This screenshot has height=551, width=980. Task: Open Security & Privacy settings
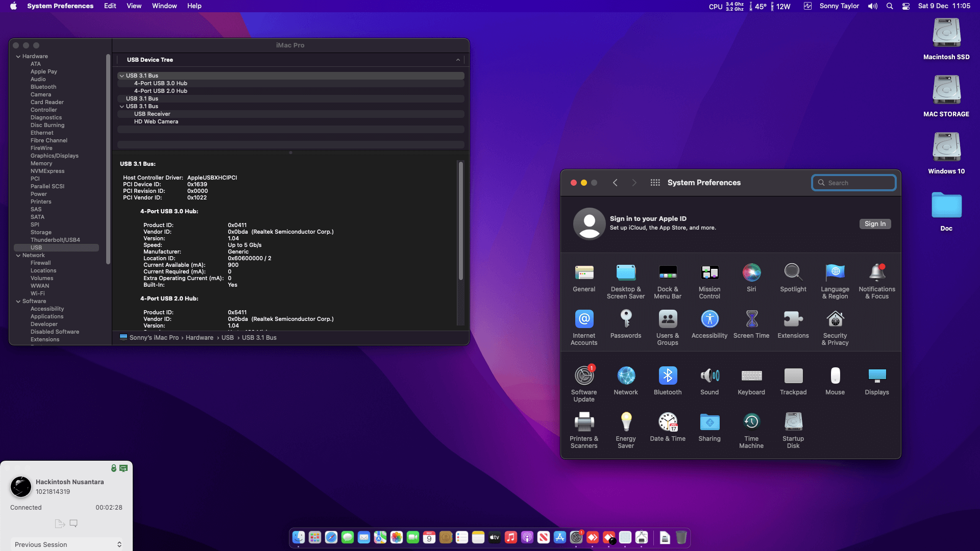(x=835, y=319)
